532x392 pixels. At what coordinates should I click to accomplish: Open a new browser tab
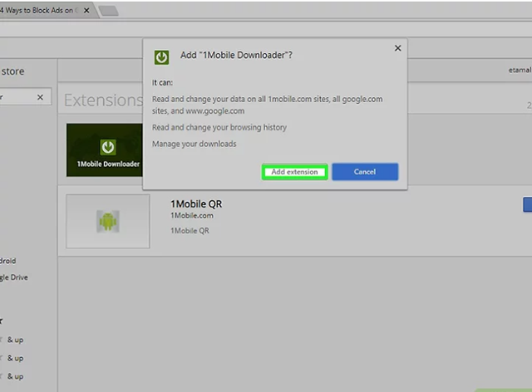(109, 11)
